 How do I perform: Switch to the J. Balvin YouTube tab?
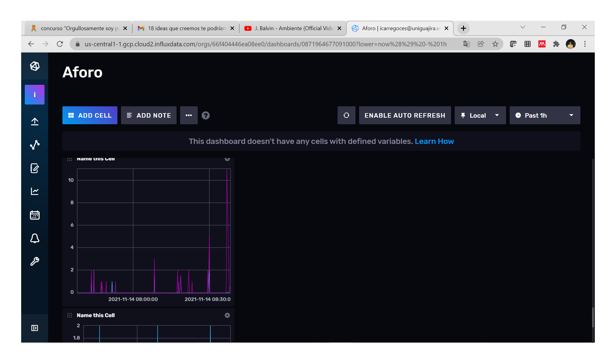293,28
